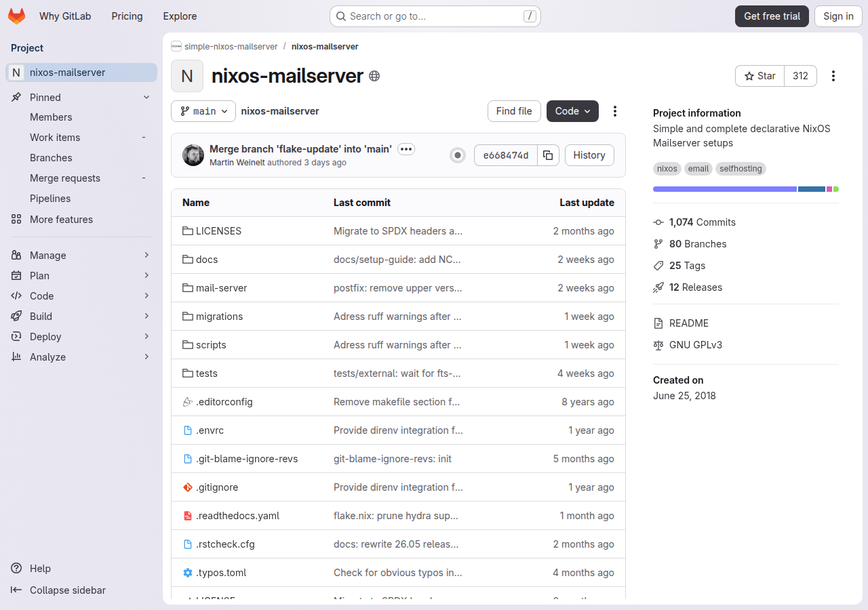Collapse the Pinned section
The width and height of the screenshot is (868, 610).
(x=81, y=98)
